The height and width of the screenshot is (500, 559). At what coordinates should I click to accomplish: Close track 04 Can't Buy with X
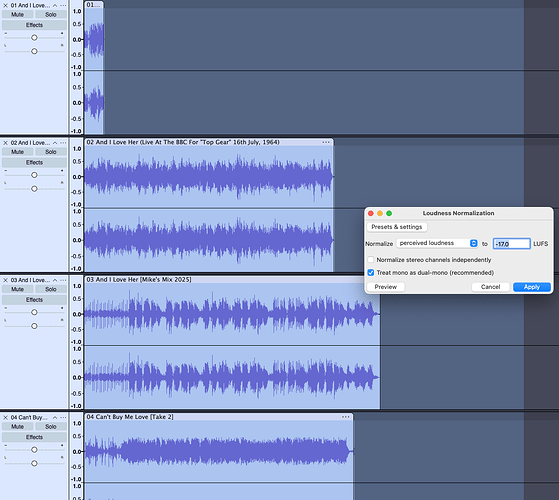(5, 417)
